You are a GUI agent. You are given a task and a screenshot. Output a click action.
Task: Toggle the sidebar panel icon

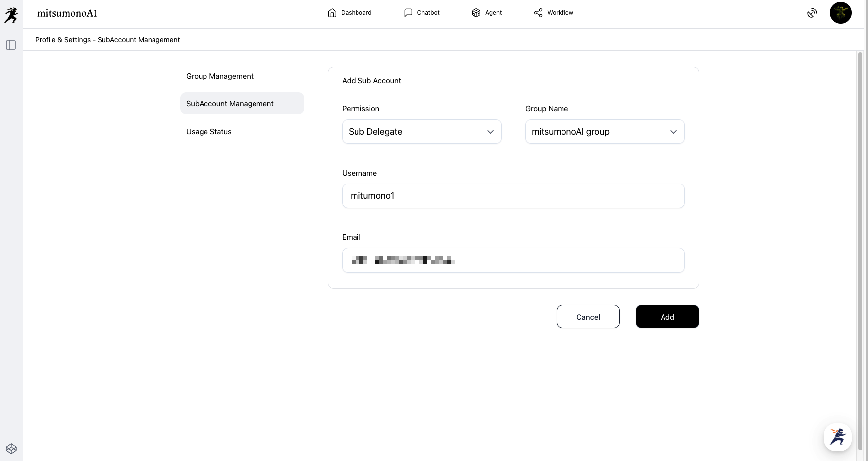11,45
